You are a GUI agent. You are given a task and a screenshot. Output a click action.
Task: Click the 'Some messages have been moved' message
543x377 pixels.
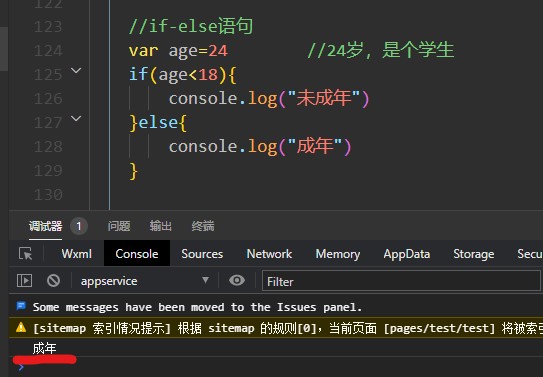[197, 307]
